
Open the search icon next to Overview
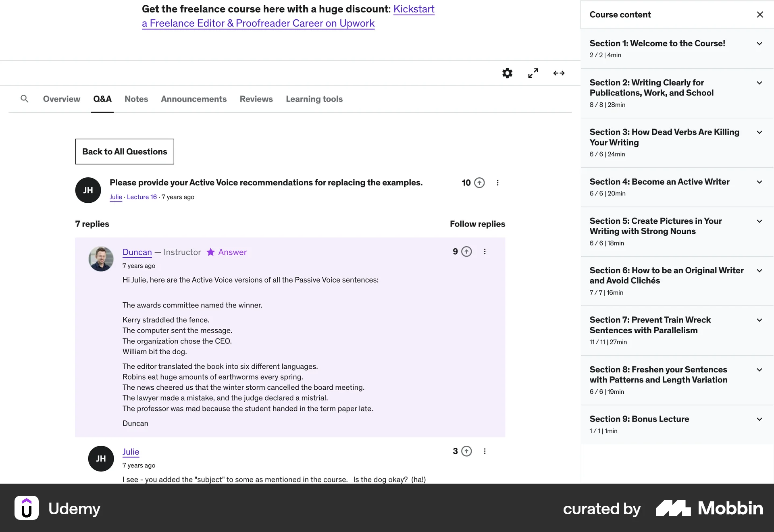(x=25, y=99)
